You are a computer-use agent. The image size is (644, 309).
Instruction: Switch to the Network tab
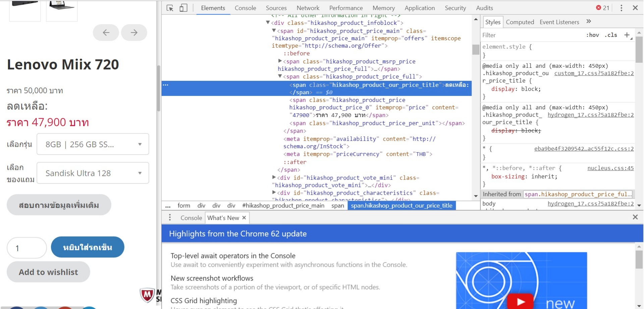tap(308, 8)
